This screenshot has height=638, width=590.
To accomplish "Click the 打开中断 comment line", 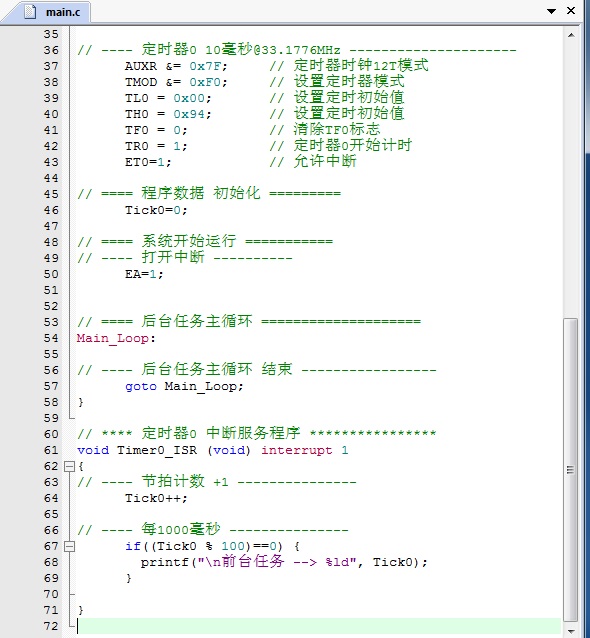I will click(185, 258).
